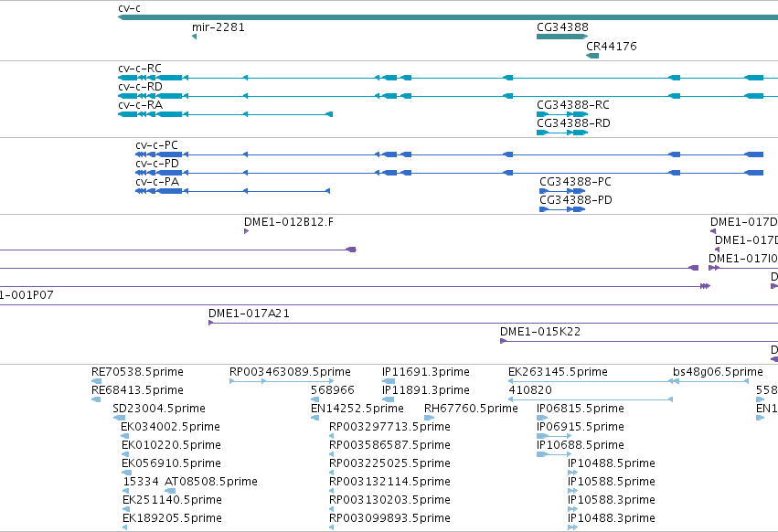The image size is (778, 532).
Task: Select the mir-2281 gene label
Action: 218,27
